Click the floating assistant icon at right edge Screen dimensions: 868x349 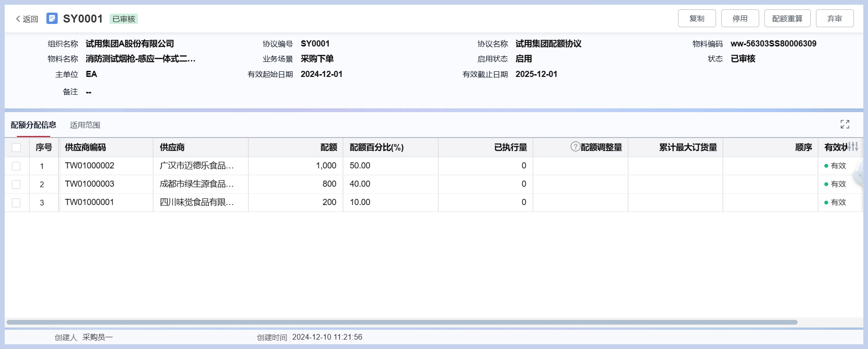pos(861,175)
